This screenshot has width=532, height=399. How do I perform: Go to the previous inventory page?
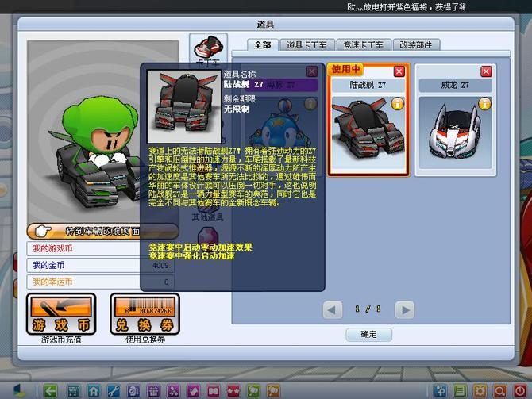pyautogui.click(x=332, y=310)
